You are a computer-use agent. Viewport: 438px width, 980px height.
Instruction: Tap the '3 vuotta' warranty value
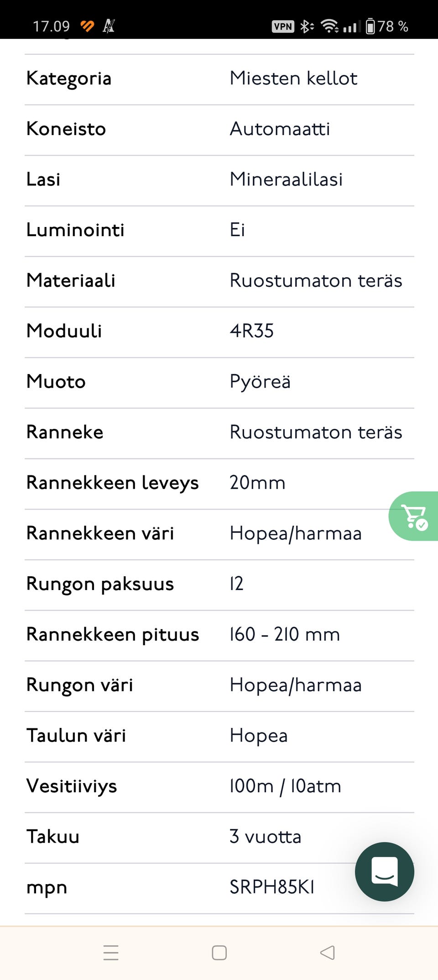[265, 837]
